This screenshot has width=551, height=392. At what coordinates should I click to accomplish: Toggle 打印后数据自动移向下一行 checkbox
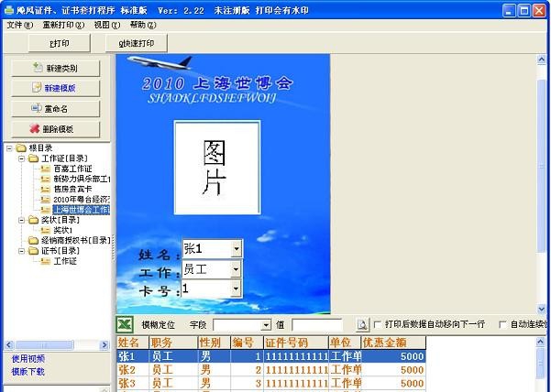click(378, 324)
